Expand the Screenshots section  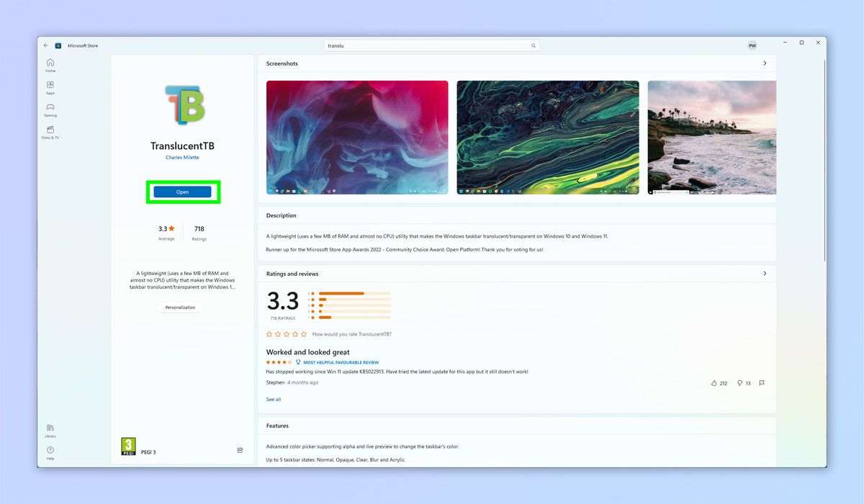click(765, 63)
